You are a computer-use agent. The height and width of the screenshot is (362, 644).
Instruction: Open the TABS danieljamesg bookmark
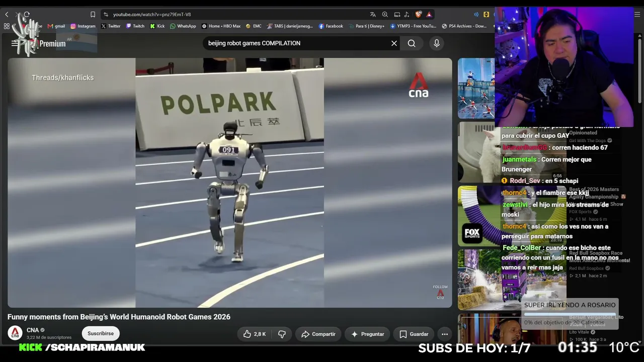tap(290, 26)
